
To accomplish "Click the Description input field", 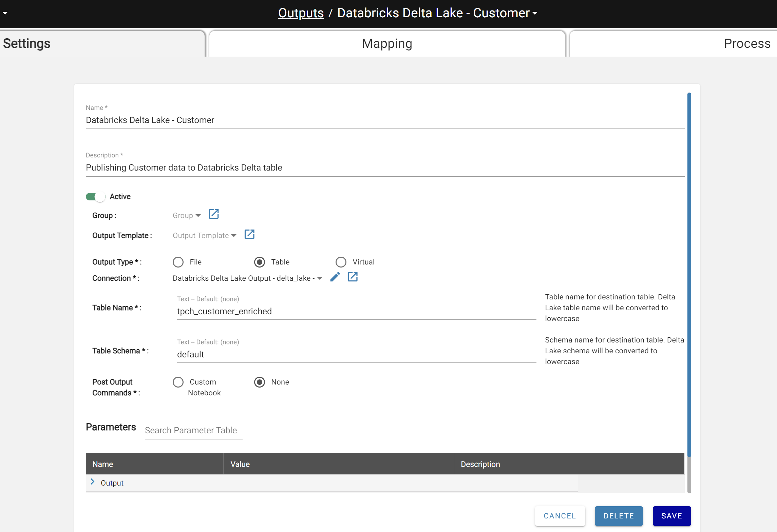I will [385, 168].
